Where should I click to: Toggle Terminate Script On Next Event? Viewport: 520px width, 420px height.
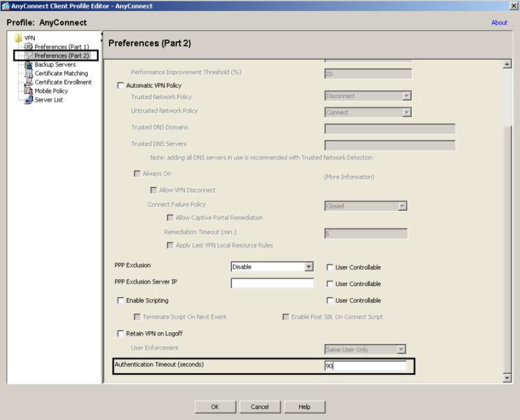tap(137, 317)
